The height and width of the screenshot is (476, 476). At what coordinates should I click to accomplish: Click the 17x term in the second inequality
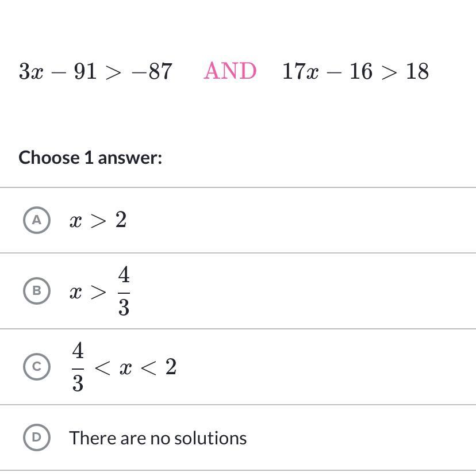[301, 72]
